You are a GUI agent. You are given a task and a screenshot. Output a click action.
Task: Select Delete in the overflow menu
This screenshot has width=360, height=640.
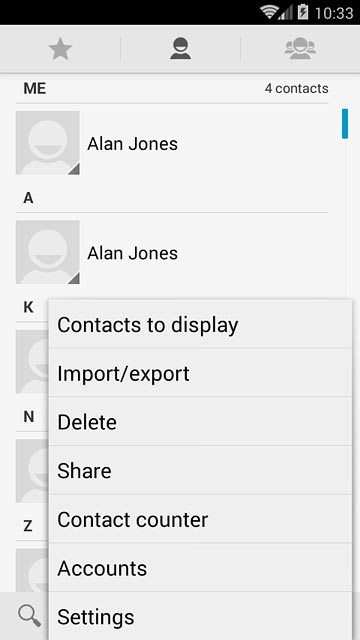tap(200, 421)
